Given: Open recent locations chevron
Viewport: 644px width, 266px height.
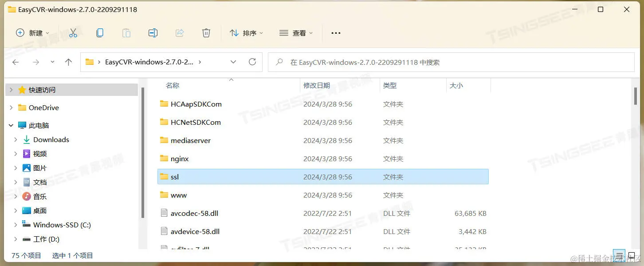Looking at the screenshot, I should [x=52, y=62].
